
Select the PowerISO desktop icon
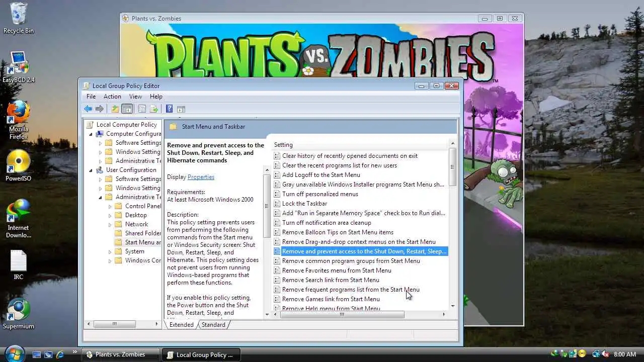(19, 165)
